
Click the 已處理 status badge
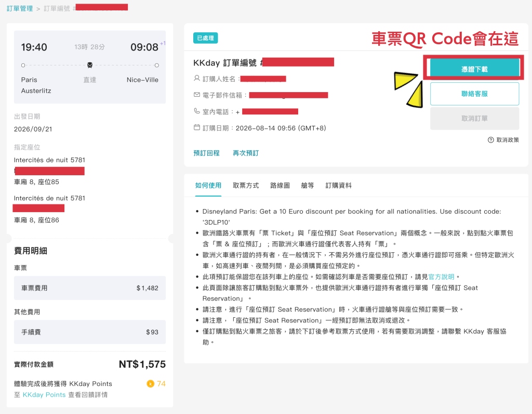click(x=206, y=38)
